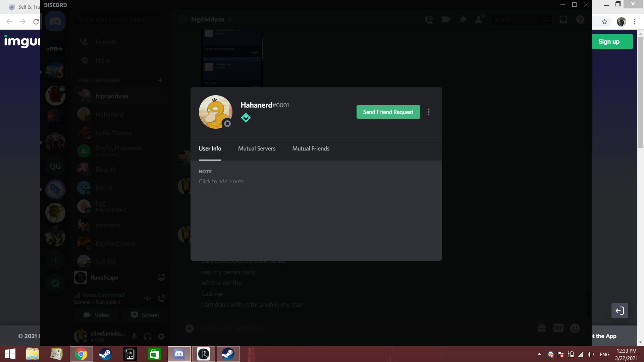Open Steam from the taskbar
This screenshot has width=644, height=362.
[x=105, y=354]
